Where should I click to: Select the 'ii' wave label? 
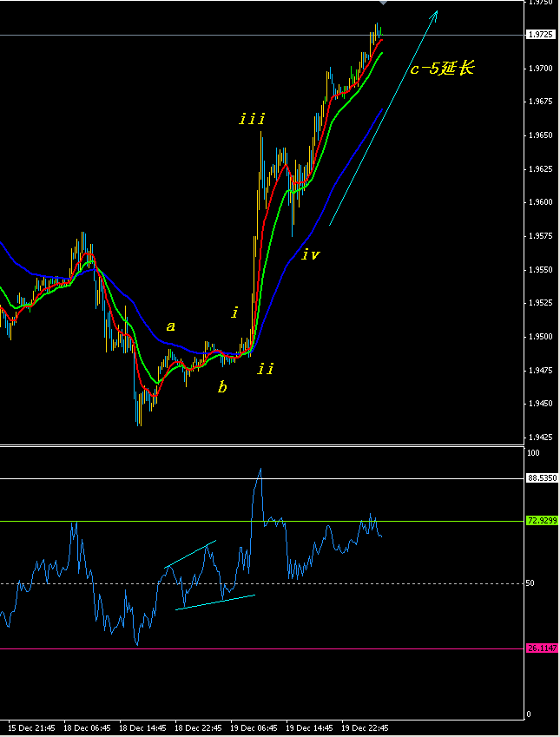pyautogui.click(x=265, y=369)
